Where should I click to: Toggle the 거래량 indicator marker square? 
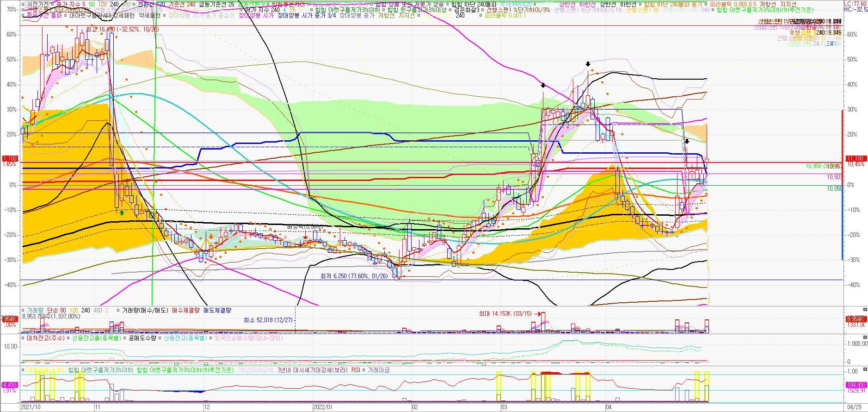[23, 310]
